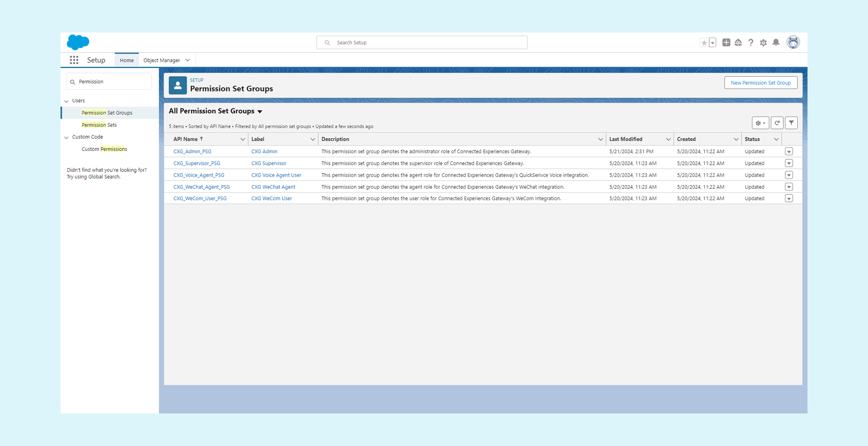Select Permission Sets in sidebar
Viewport: 868px width, 446px height.
pos(99,125)
